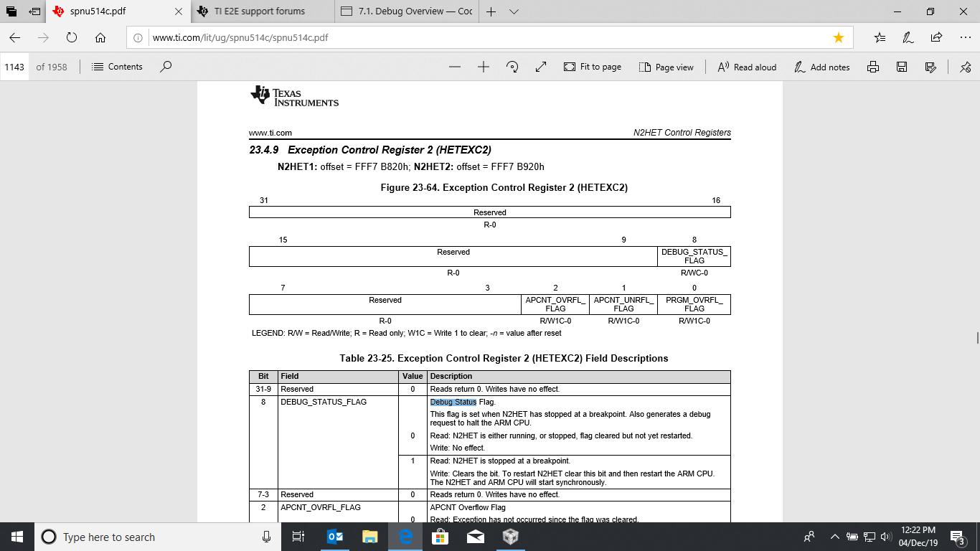The width and height of the screenshot is (980, 551).
Task: Click the 'Table 23-25' caption text
Action: tap(504, 358)
